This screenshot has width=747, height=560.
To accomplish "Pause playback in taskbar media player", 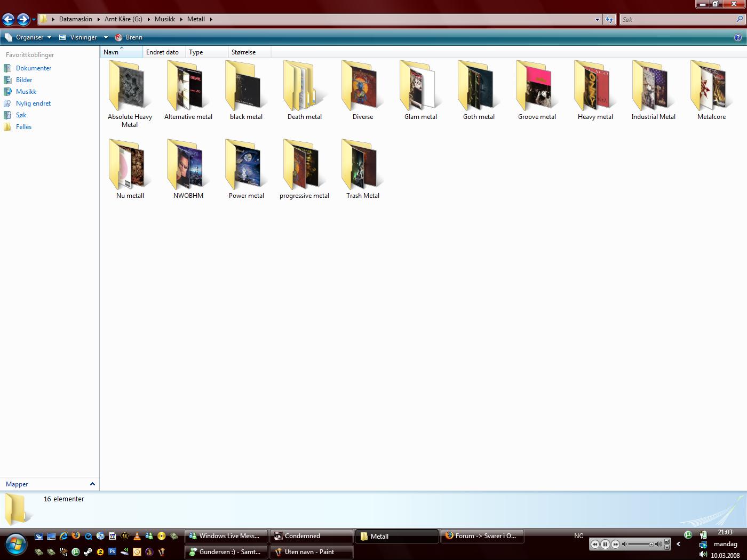I will tap(605, 544).
